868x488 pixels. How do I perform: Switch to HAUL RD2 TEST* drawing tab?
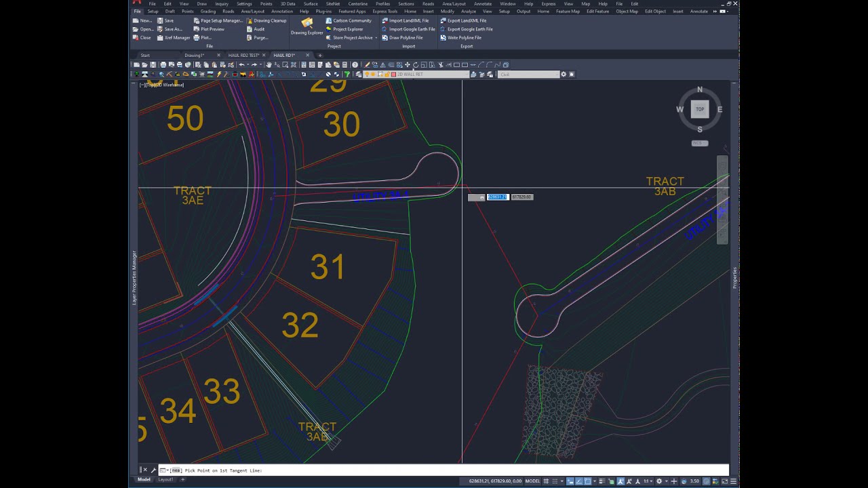coord(244,55)
